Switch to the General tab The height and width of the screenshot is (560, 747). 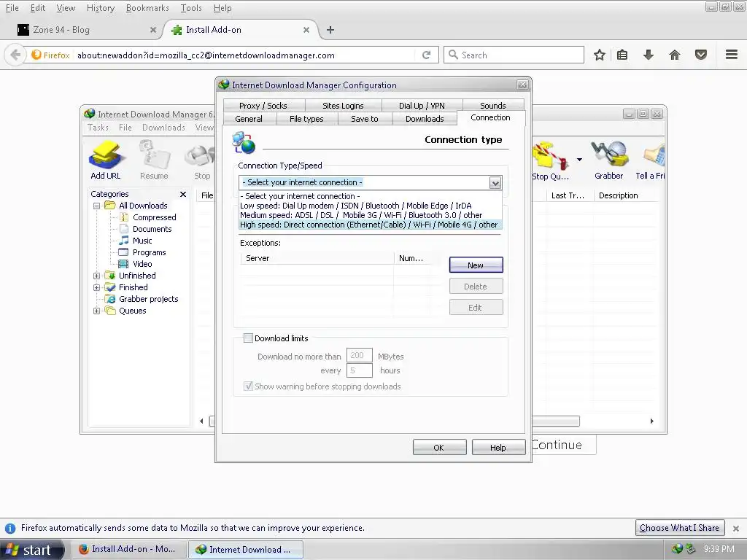tap(249, 119)
